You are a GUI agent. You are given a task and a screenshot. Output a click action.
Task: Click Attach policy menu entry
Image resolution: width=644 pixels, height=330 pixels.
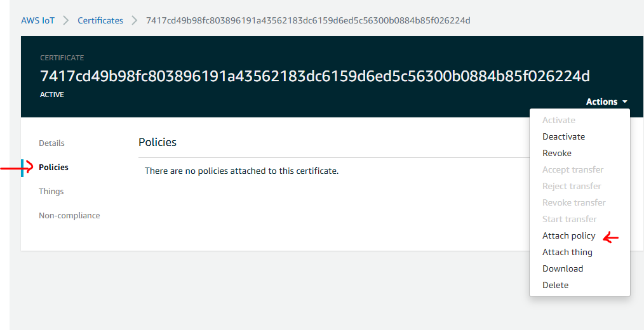tap(568, 235)
